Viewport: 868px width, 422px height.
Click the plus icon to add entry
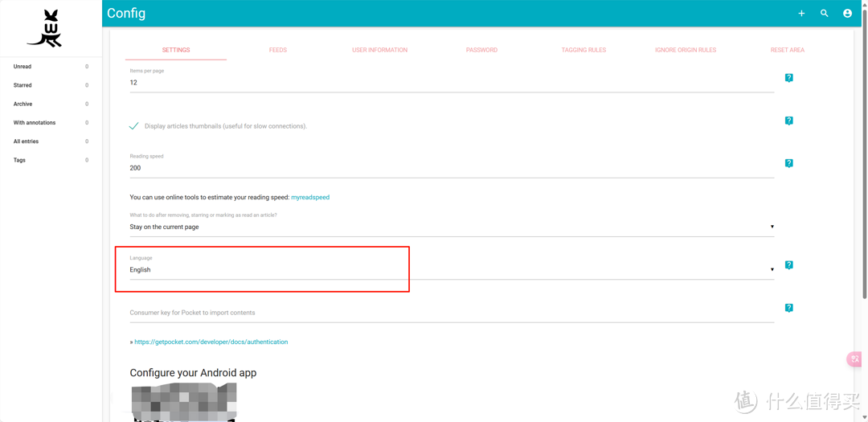(801, 14)
